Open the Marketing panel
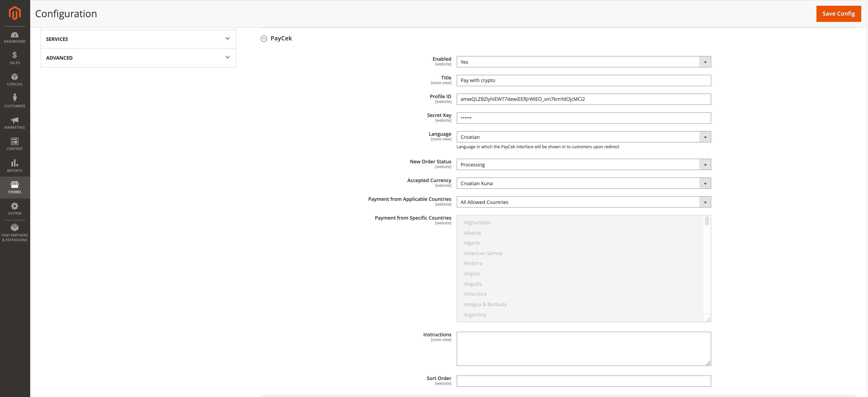Viewport: 868px width, 397px height. (15, 122)
